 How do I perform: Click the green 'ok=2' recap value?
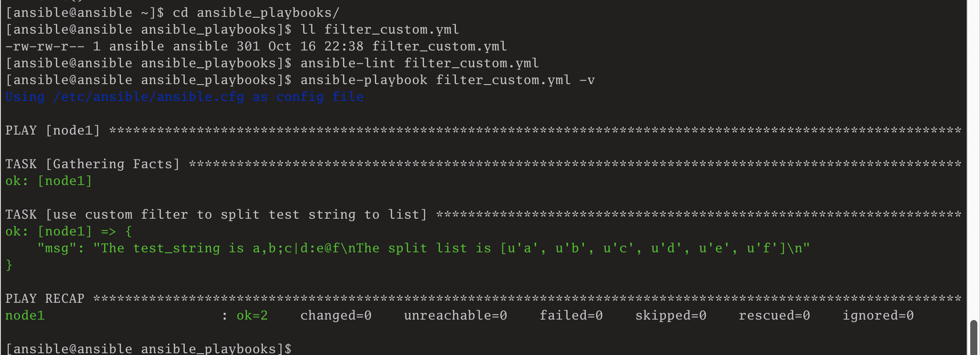click(x=252, y=316)
